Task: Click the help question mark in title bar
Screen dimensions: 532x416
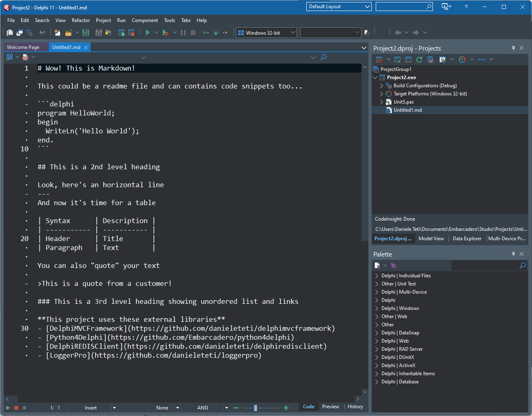Action: tap(466, 7)
